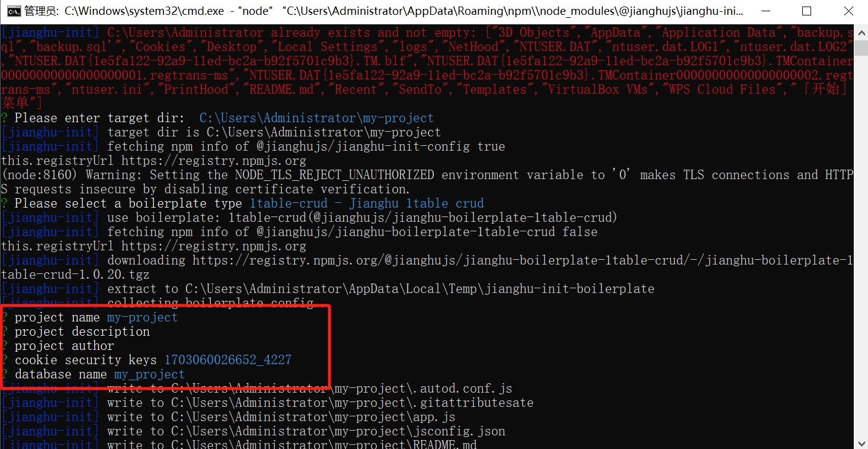The image size is (868, 449).
Task: Click the project author prompt
Action: click(64, 346)
